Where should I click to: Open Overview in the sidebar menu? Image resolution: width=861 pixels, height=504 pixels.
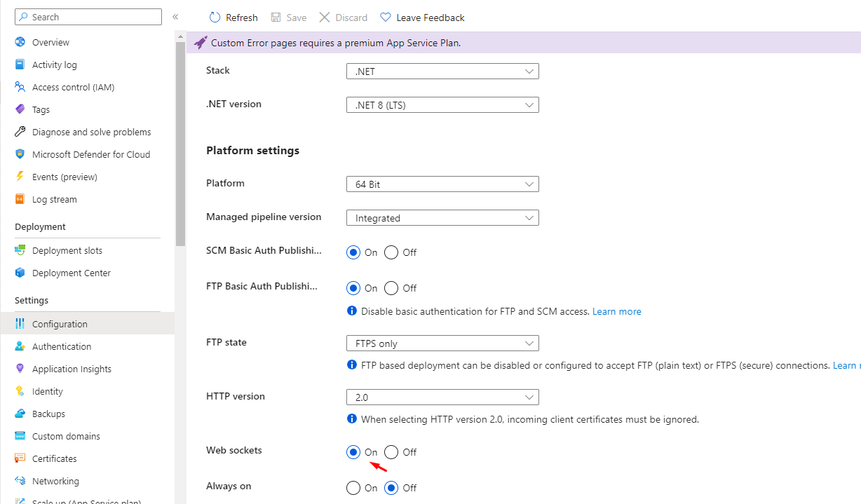tap(87, 42)
